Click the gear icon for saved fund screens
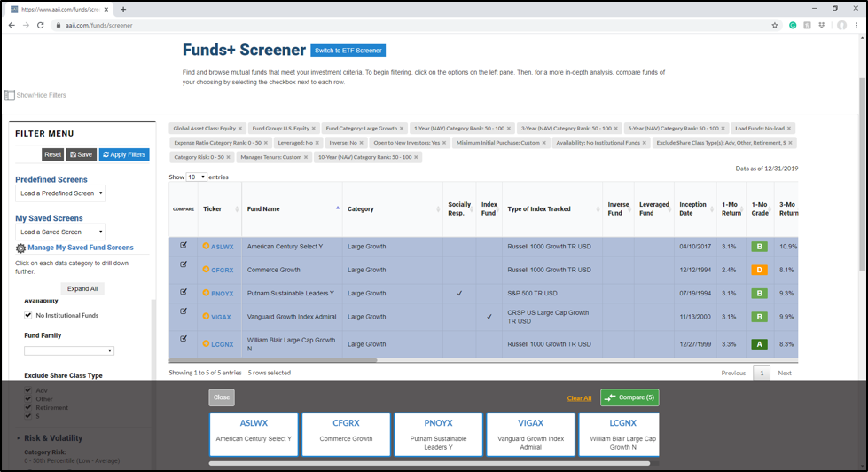Viewport: 868px width, 472px height. [20, 248]
